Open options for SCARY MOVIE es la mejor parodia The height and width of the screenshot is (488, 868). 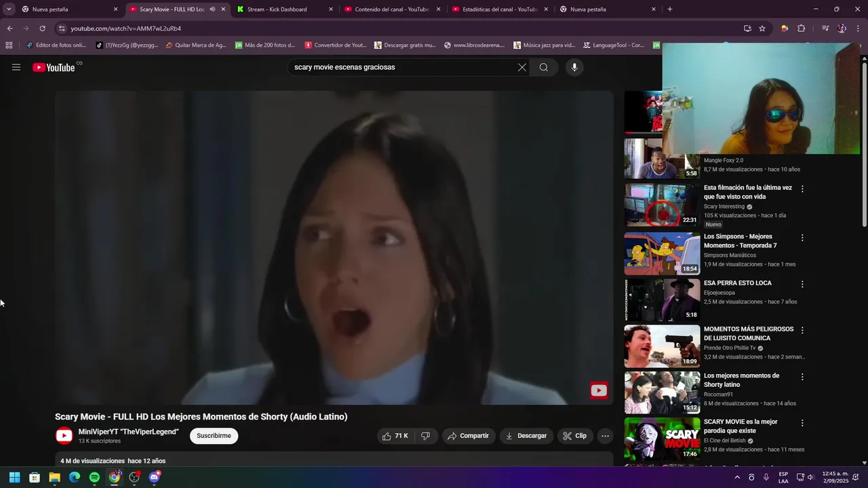(x=802, y=423)
